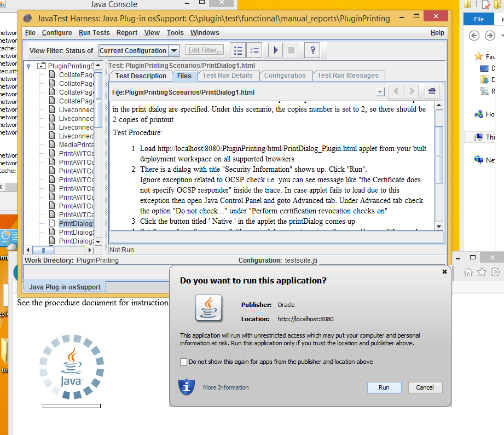Click the three-row list icon in the JavaTest toolbar
The height and width of the screenshot is (435, 504).
coord(238,50)
